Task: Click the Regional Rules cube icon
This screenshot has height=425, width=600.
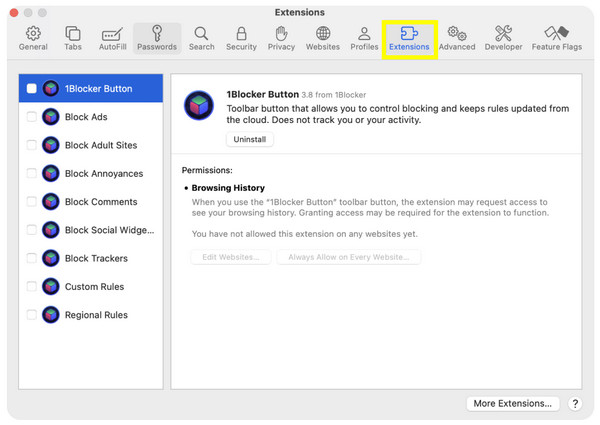Action: [51, 315]
